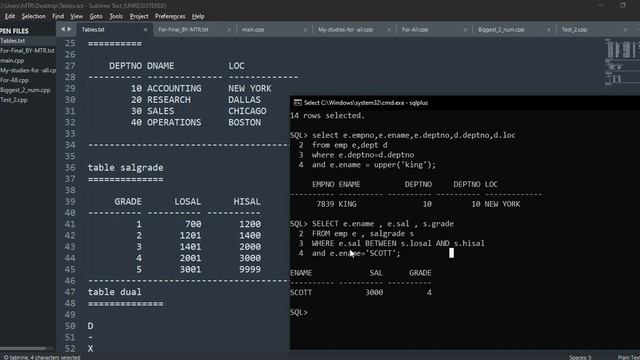Click the GRADE LOSAL HISAL header line

pos(187,202)
